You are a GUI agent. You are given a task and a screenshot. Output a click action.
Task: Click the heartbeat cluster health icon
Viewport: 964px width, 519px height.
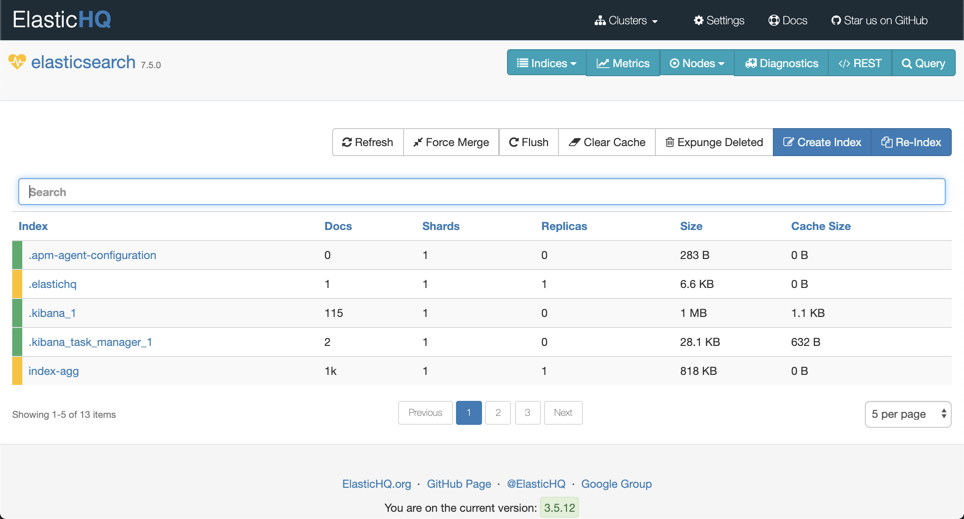pos(17,61)
